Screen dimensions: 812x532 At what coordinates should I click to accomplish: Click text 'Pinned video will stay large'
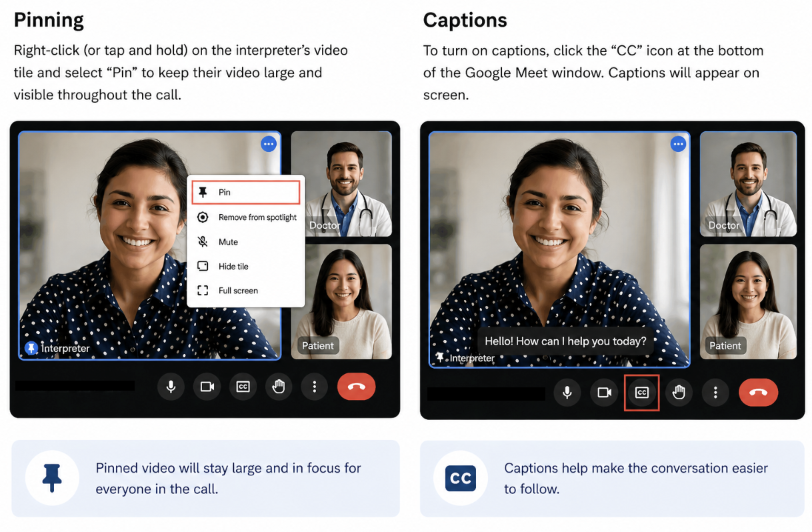point(181,468)
